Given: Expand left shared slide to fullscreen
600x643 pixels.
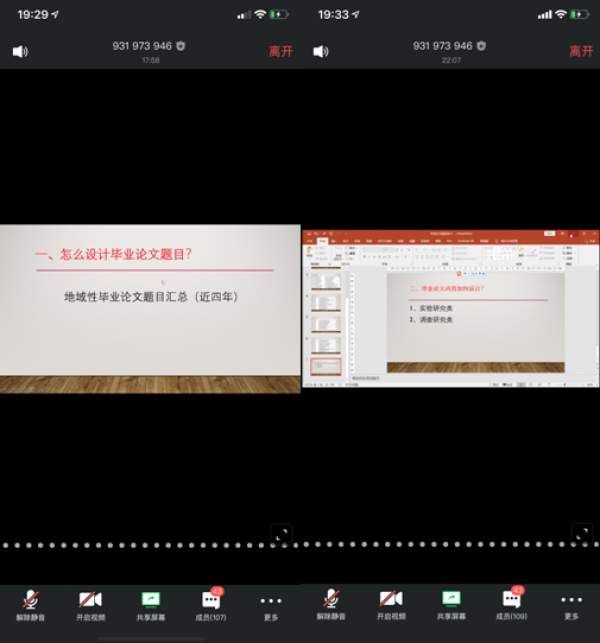Looking at the screenshot, I should [281, 534].
